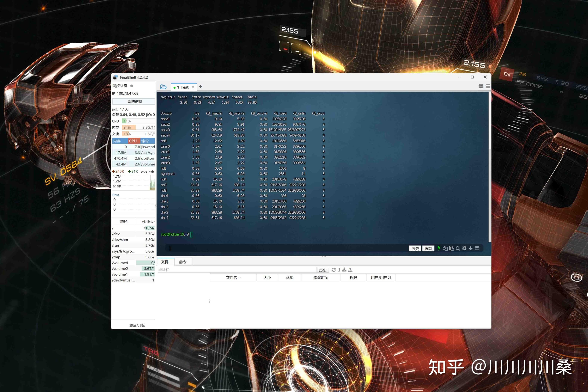Open terminal settings gear icon
588x392 pixels.
point(464,248)
